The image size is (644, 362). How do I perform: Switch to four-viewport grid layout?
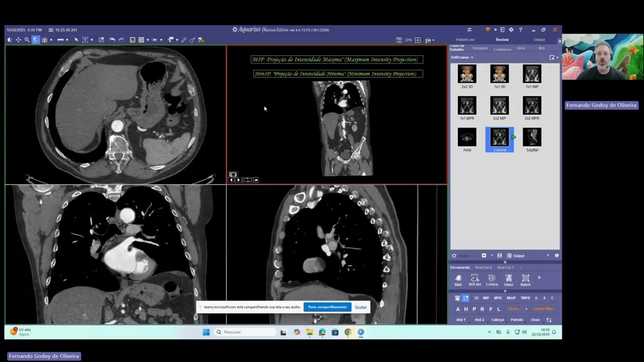point(465,298)
